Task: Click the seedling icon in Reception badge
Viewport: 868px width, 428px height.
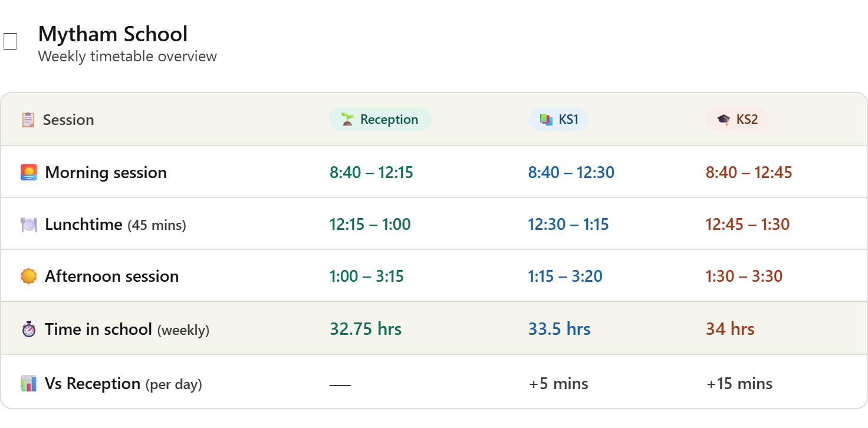Action: (347, 119)
